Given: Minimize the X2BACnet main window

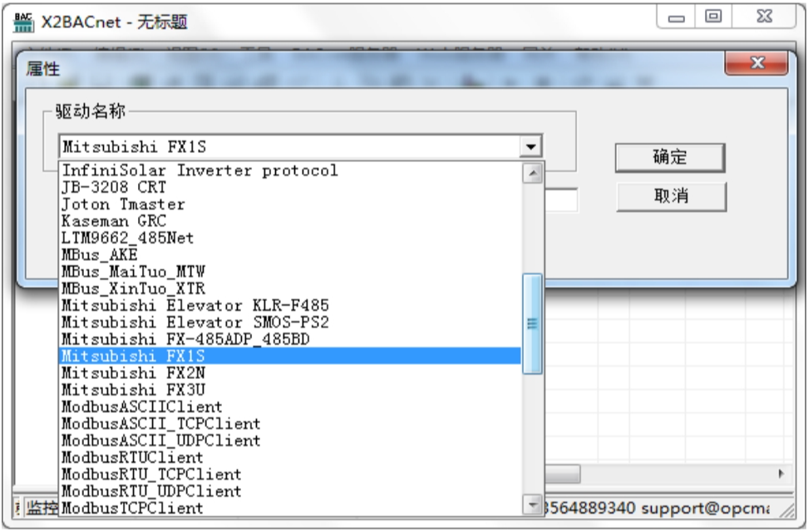Looking at the screenshot, I should (676, 18).
